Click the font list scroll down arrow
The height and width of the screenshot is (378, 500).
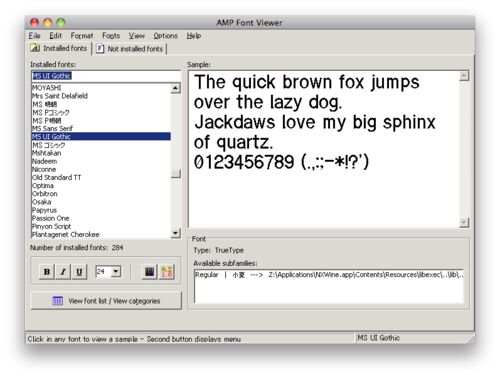tap(175, 233)
